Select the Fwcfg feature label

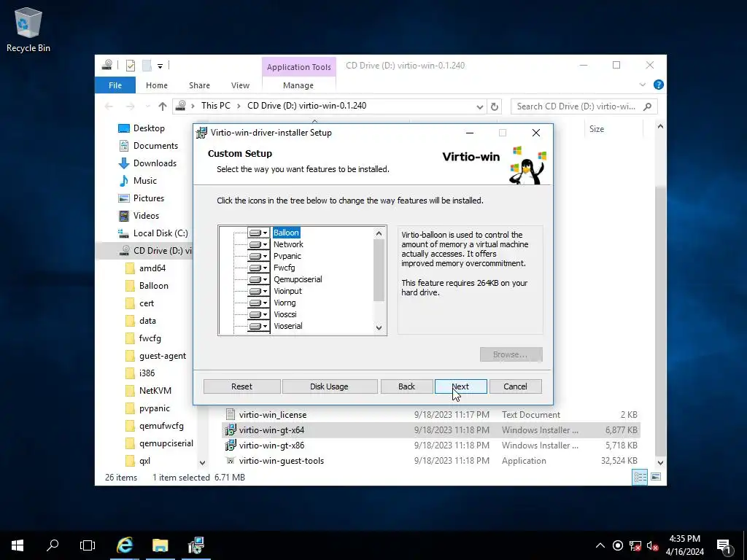point(285,268)
